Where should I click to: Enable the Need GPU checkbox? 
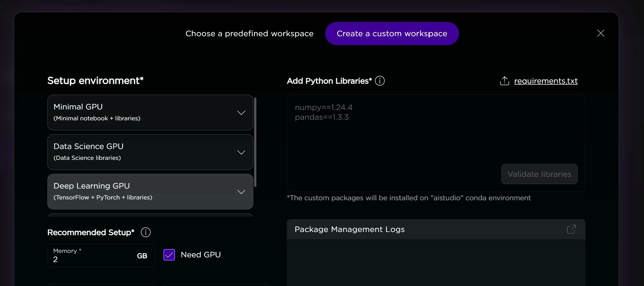169,254
